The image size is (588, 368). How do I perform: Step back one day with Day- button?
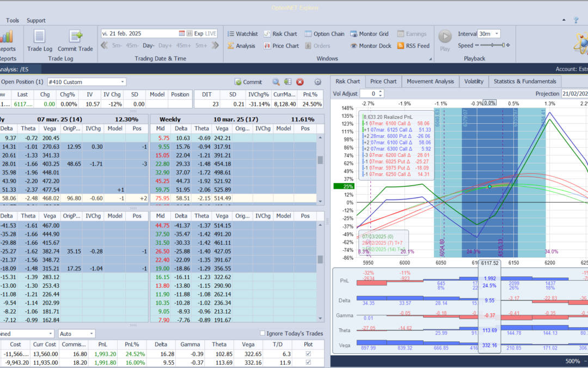tap(149, 46)
